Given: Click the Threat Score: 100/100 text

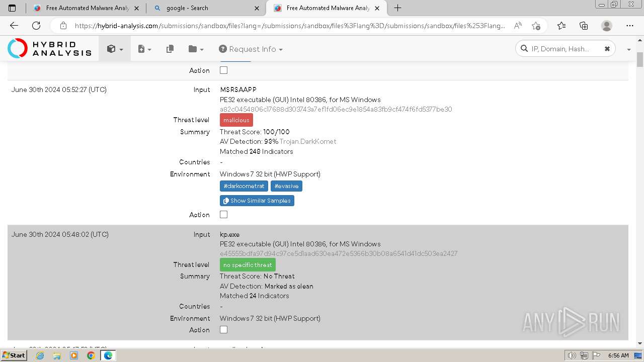Looking at the screenshot, I should point(255,132).
